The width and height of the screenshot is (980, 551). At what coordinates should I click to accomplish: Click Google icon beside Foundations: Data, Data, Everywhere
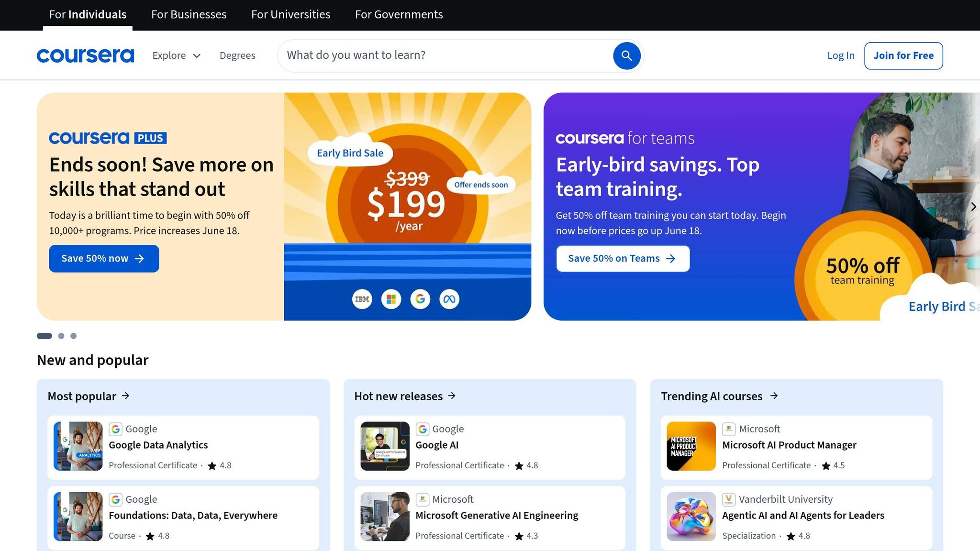pos(115,499)
